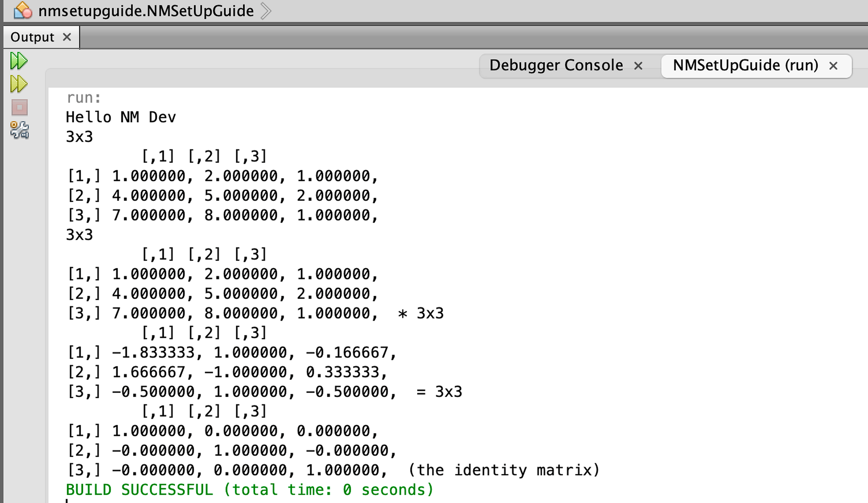Close the Debugger Console tab
This screenshot has height=503, width=868.
(x=638, y=66)
